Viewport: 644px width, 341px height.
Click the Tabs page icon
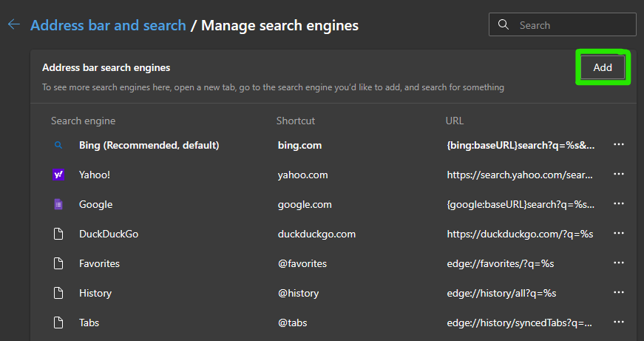(x=58, y=323)
